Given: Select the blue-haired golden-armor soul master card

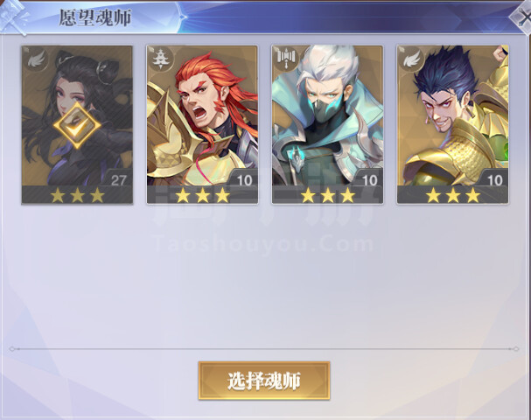Looking at the screenshot, I should click(x=453, y=124).
